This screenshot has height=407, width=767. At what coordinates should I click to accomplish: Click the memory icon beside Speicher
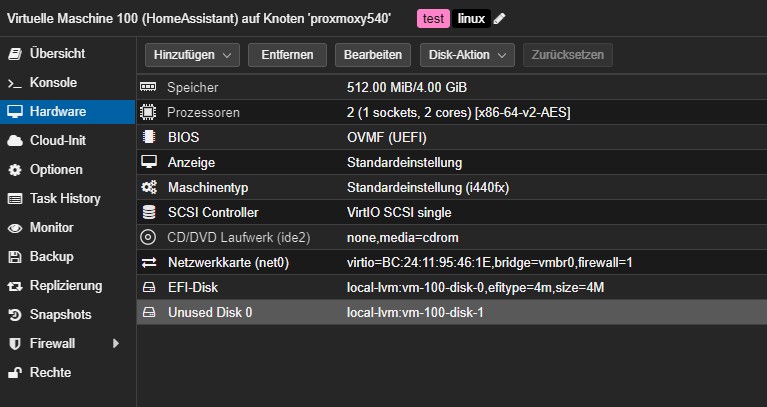click(x=148, y=87)
